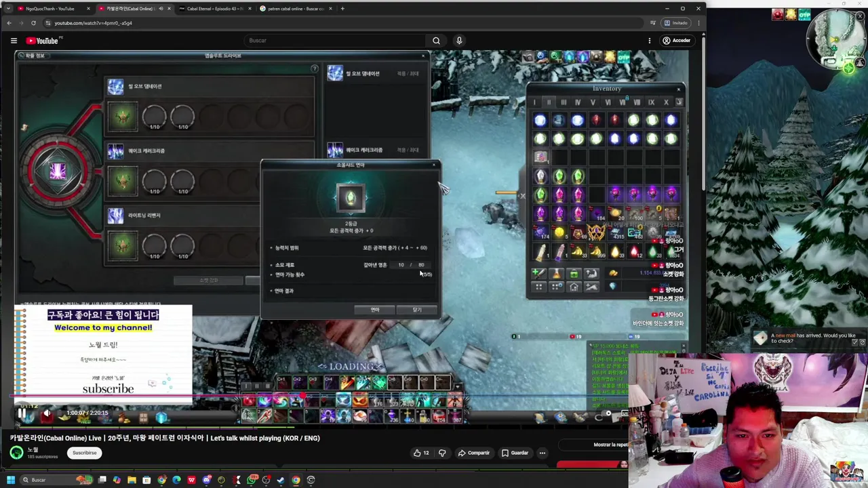This screenshot has height=488, width=868.
Task: Save the video via Guardar
Action: 515,453
